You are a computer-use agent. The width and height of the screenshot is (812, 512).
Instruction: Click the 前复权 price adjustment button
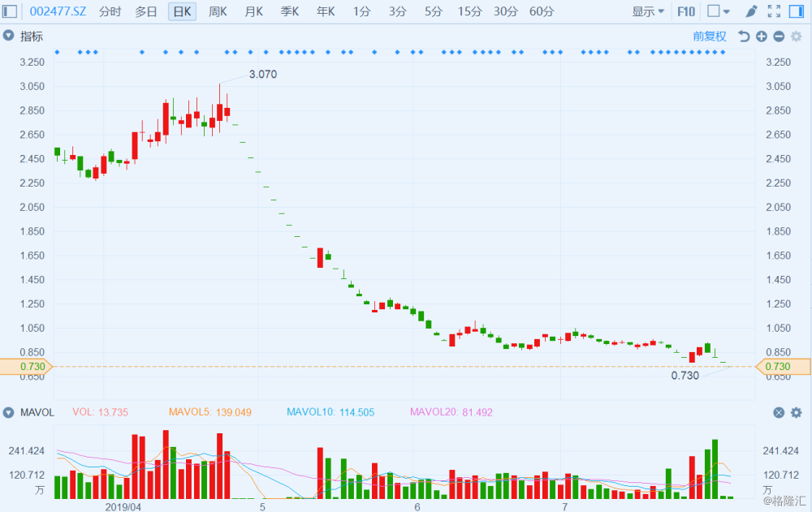coord(709,37)
